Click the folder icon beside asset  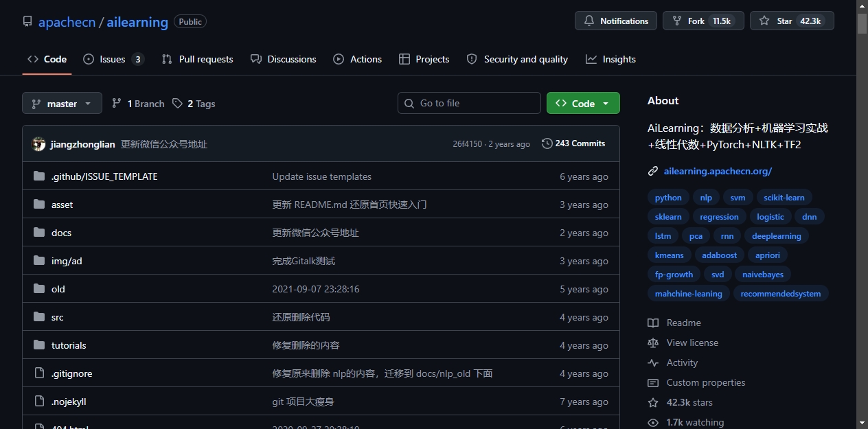click(x=39, y=205)
